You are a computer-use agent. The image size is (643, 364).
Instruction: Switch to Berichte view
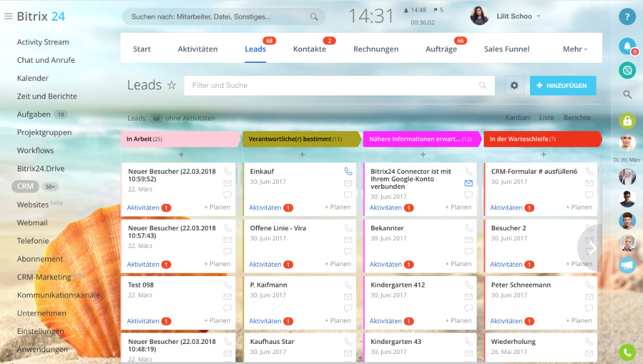pos(577,117)
